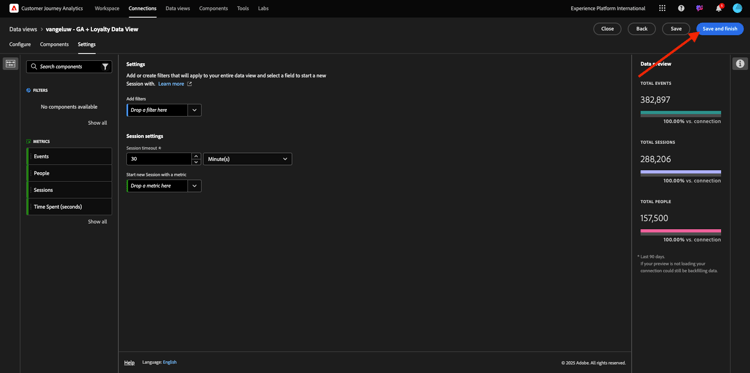Focus the Search components field
750x373 pixels.
pos(69,67)
